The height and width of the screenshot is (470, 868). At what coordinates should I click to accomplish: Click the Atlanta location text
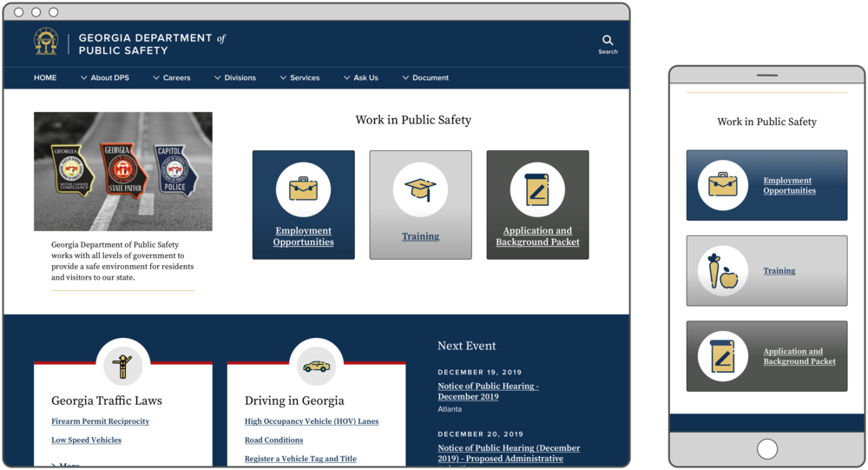[450, 409]
